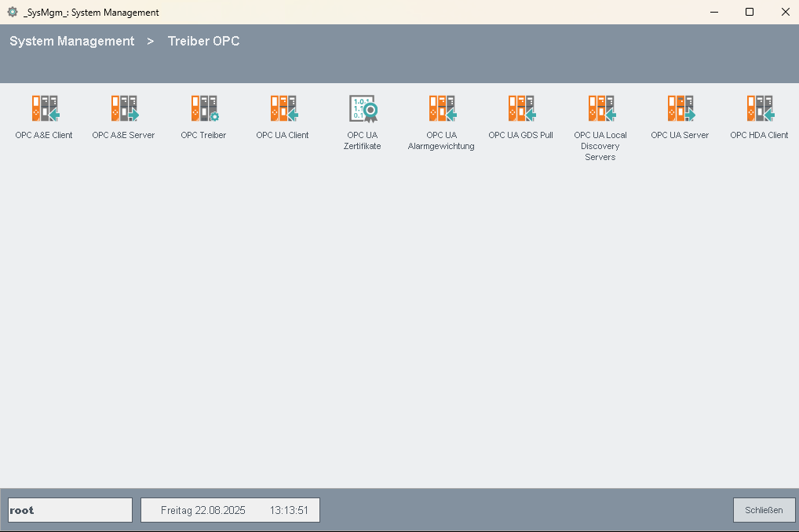This screenshot has height=532, width=799.
Task: Open the OPC A&E Server panel
Action: (123, 109)
